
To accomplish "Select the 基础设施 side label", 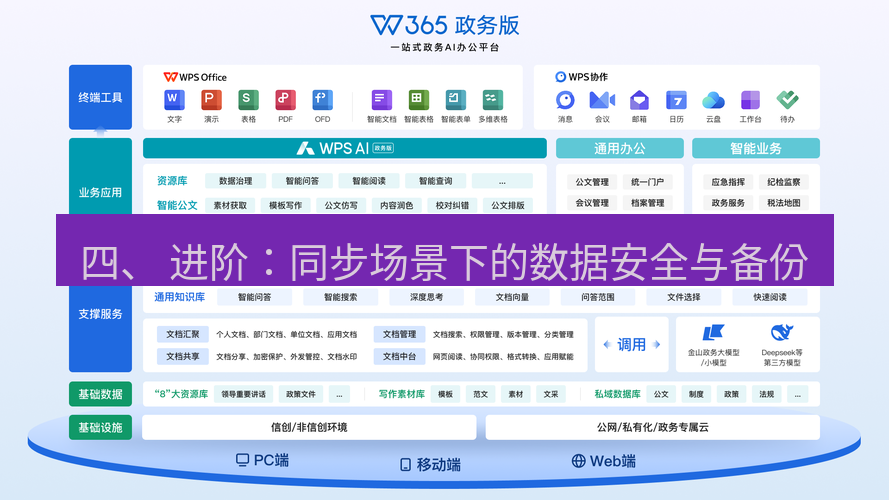I will click(100, 427).
